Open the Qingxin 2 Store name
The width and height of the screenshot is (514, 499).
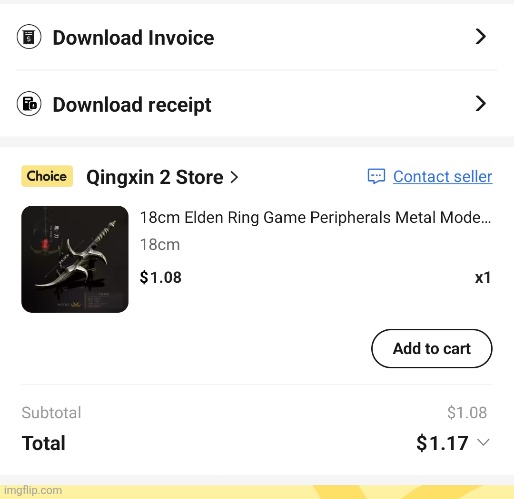[x=155, y=177]
